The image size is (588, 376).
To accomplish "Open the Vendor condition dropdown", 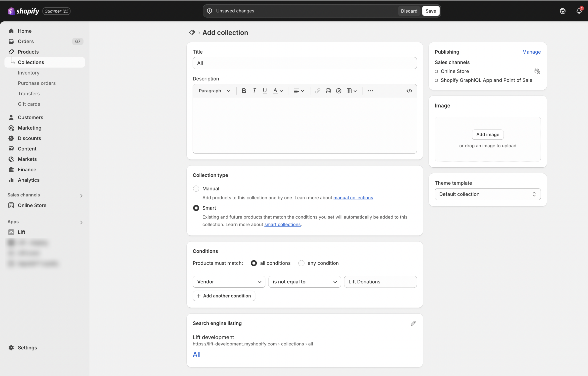I will [229, 282].
